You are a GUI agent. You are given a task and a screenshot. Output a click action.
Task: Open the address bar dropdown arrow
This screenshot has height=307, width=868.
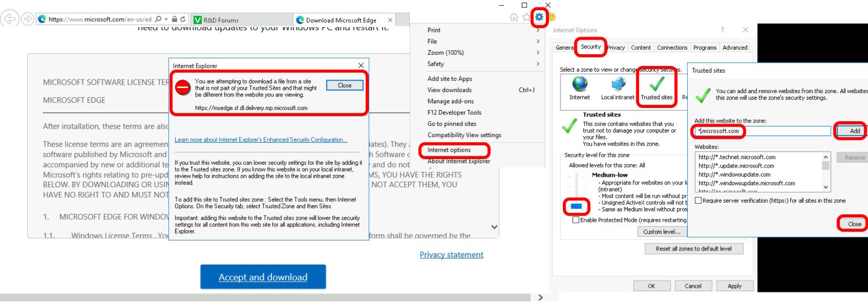(165, 19)
